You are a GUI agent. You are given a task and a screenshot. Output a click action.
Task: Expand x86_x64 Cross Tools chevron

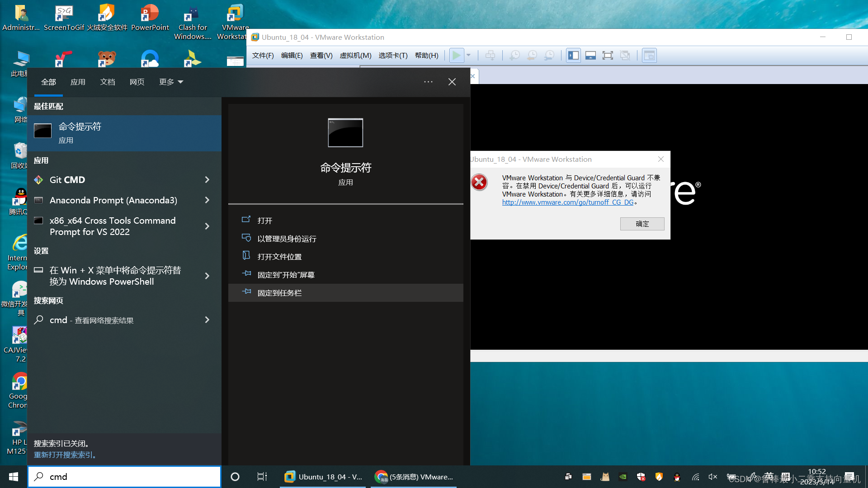point(207,226)
